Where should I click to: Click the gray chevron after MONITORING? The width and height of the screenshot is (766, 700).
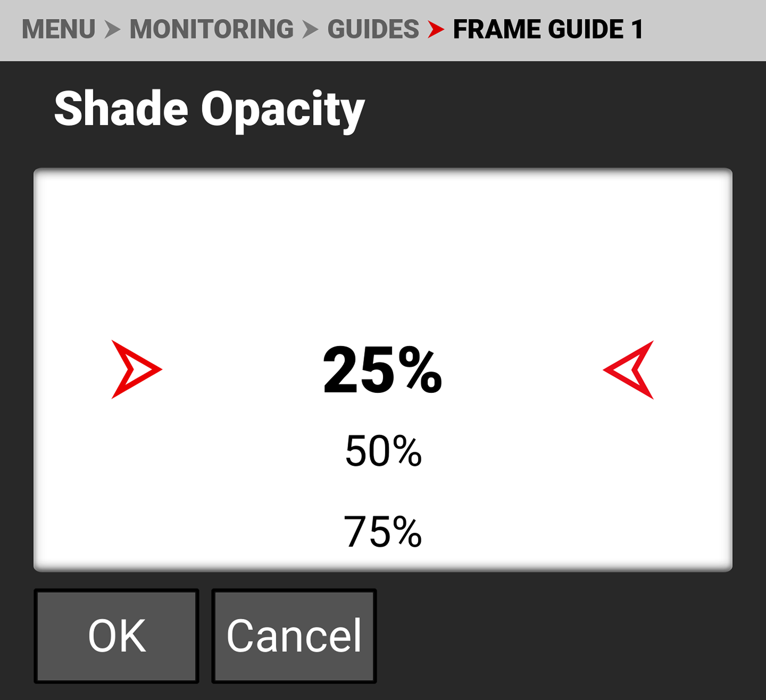click(310, 30)
